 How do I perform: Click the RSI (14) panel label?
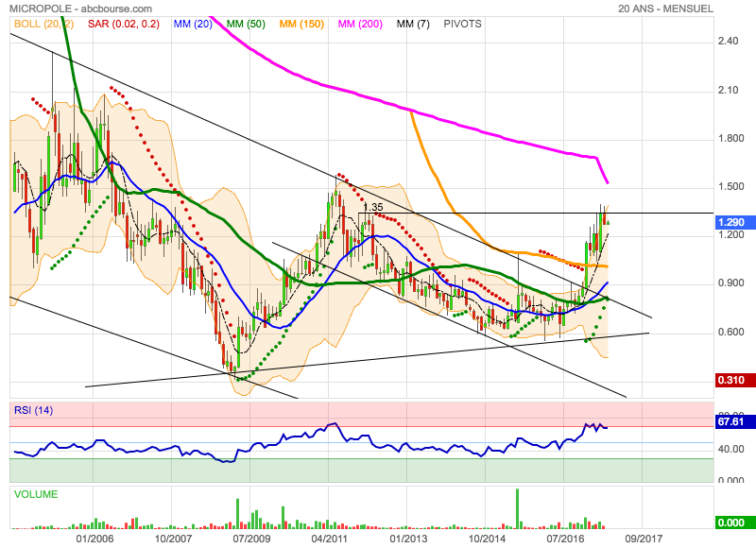pos(33,410)
